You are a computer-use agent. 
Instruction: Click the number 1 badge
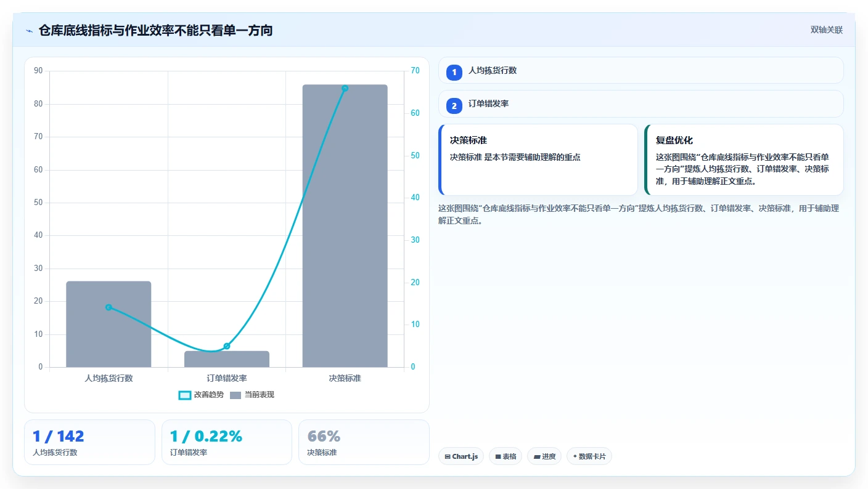coord(454,72)
